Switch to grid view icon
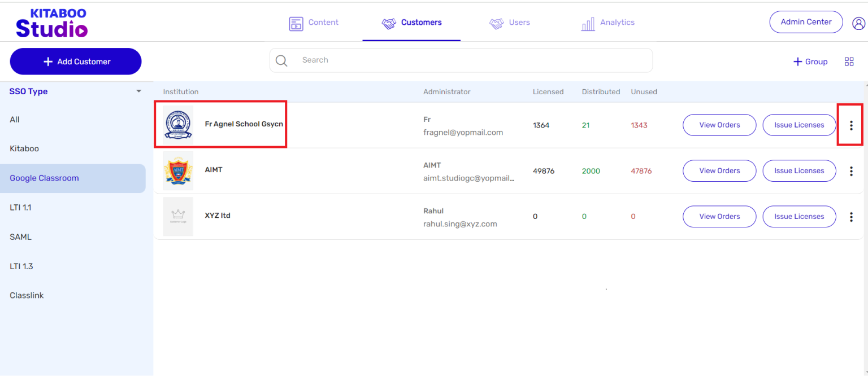868x377 pixels. 849,62
